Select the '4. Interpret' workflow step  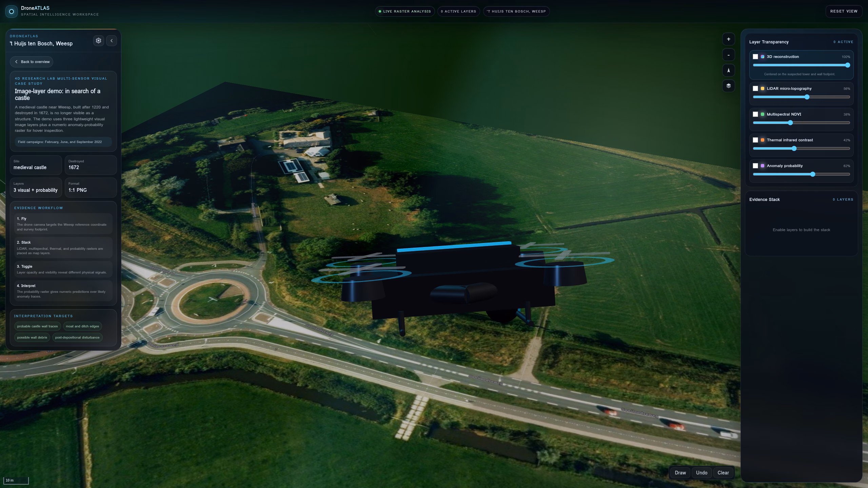point(63,291)
